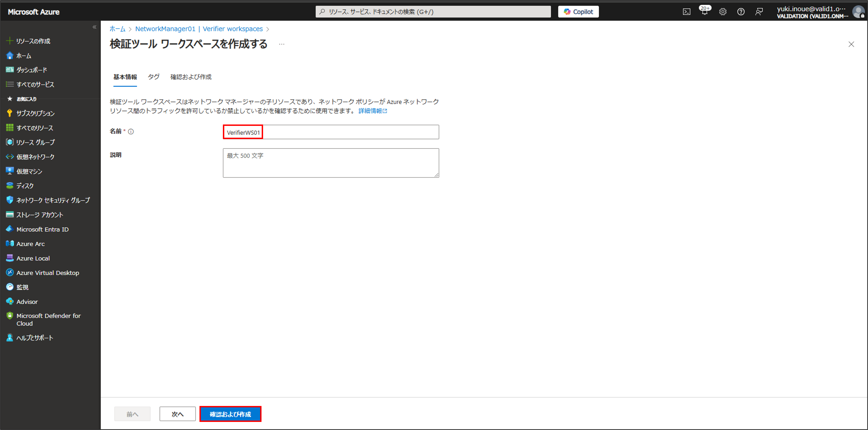Viewport: 868px width, 430px height.
Task: Open Microsoft Defender for Cloud icon
Action: tap(10, 316)
